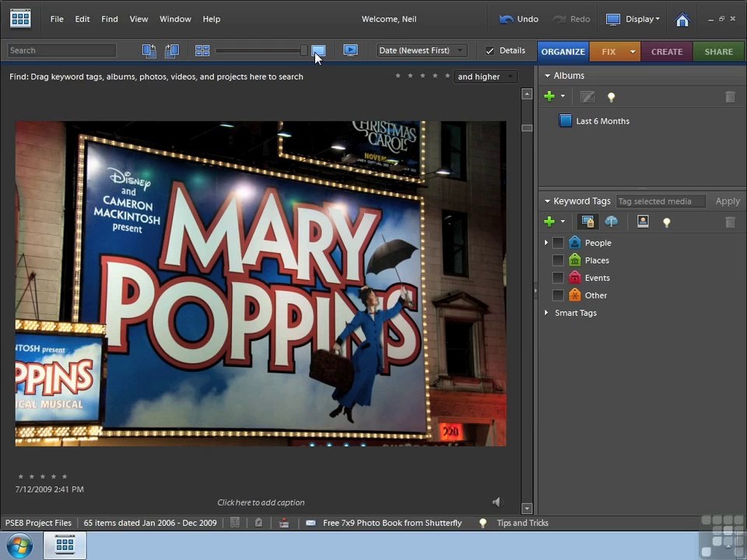Click the Albums trash delete icon
The image size is (747, 560).
click(730, 96)
